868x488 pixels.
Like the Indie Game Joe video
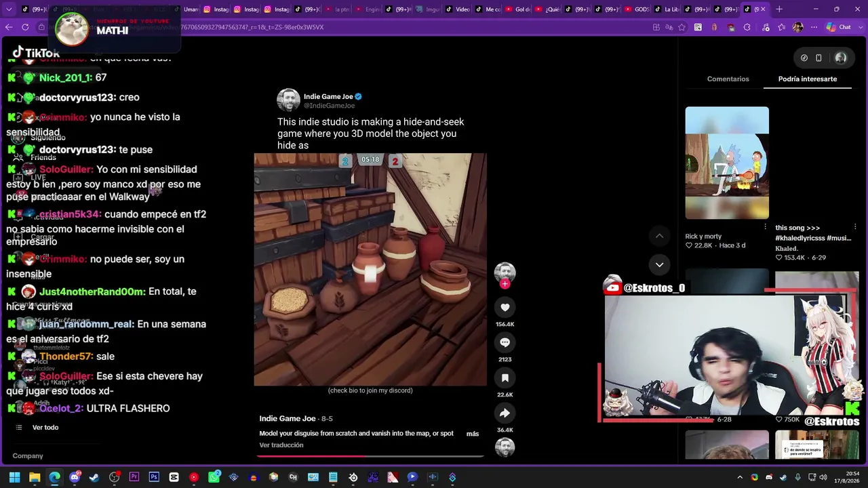click(505, 308)
